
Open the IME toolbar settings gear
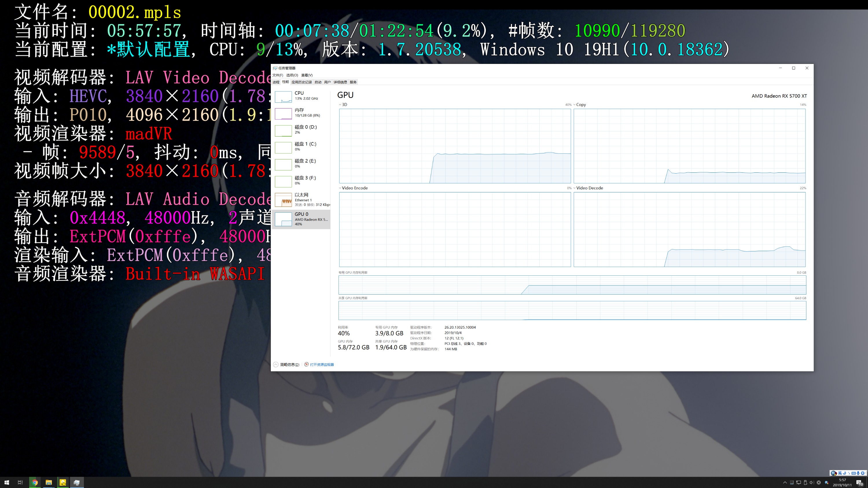tap(863, 473)
